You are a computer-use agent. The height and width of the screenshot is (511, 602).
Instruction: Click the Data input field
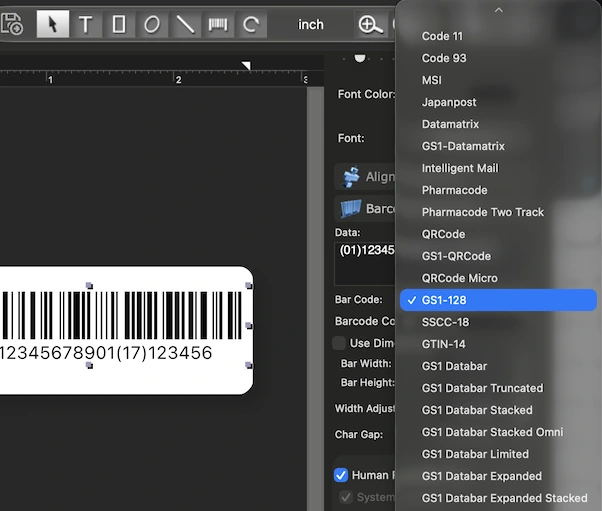coord(365,264)
